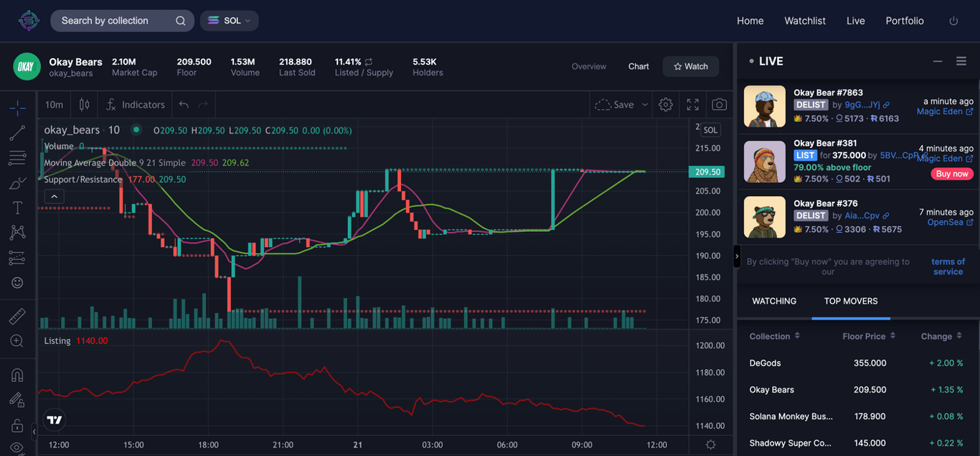The image size is (980, 456).
Task: Open the patterns tool in sidebar
Action: 17,233
